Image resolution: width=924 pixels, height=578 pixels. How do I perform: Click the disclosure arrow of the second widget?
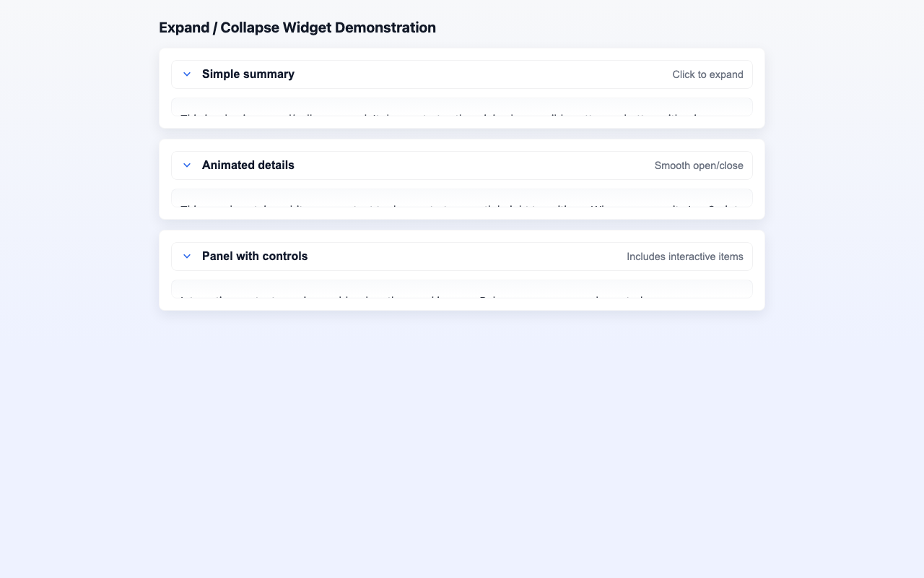186,165
